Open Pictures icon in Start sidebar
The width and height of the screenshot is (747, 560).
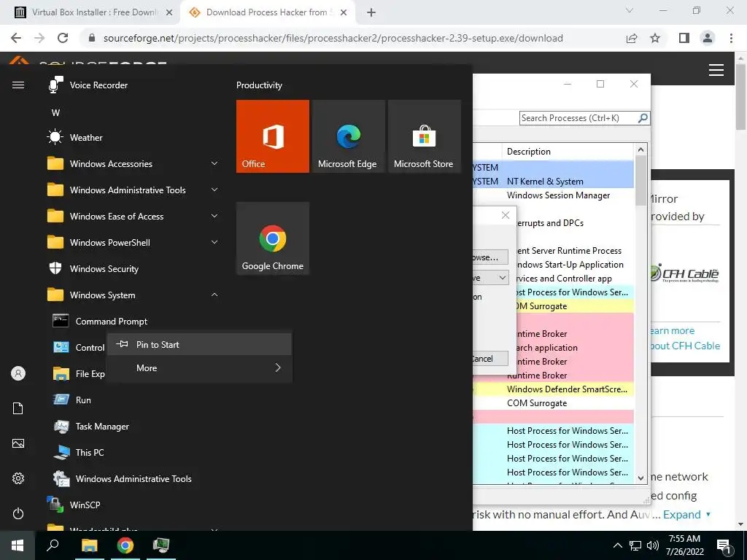(x=18, y=443)
